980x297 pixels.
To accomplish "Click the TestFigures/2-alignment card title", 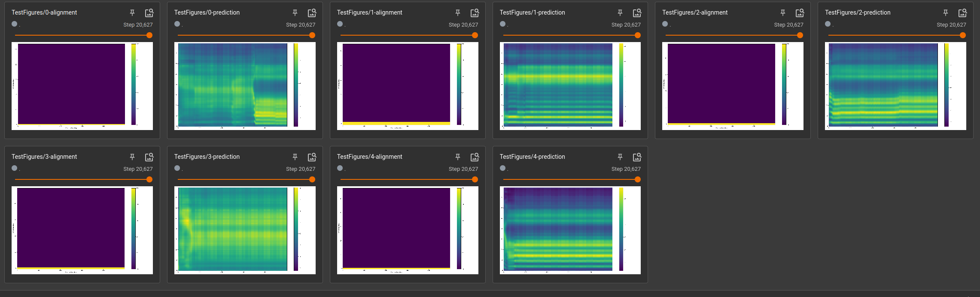I will [695, 12].
